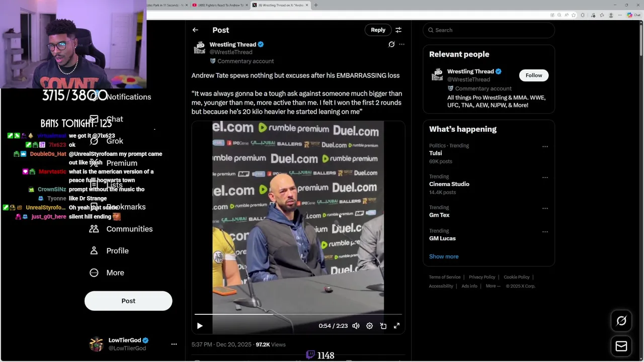Open the floating Grok button
This screenshot has height=362, width=644.
click(x=621, y=321)
